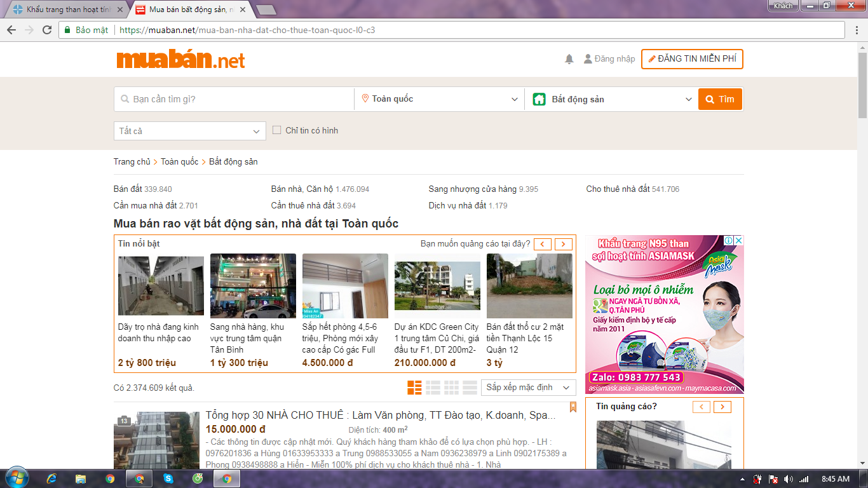Open Cốc Cốc browser from the taskbar
The image size is (868, 488).
coord(198,478)
